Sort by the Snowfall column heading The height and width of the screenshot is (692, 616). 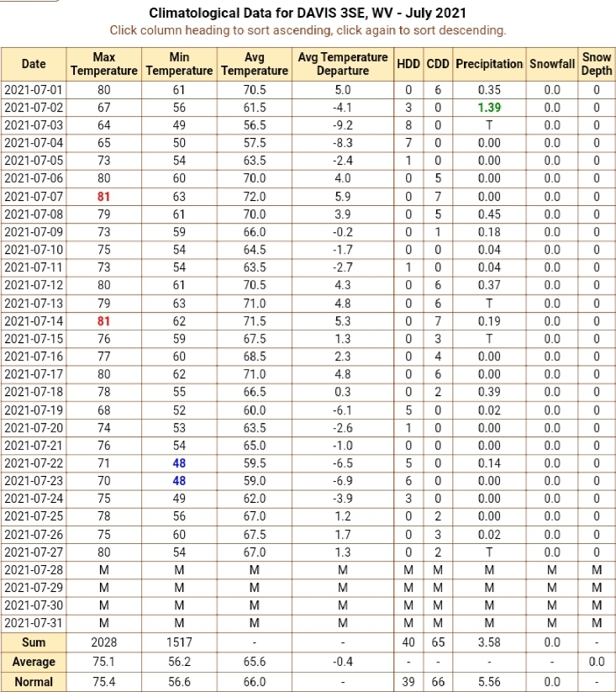point(552,64)
